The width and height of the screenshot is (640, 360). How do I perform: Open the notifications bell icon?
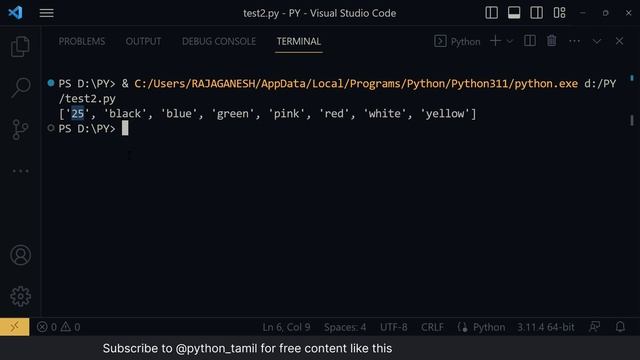[x=620, y=327]
